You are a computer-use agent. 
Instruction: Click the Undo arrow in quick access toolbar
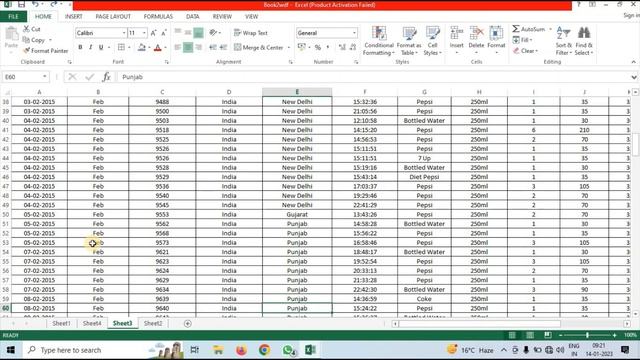tap(36, 4)
